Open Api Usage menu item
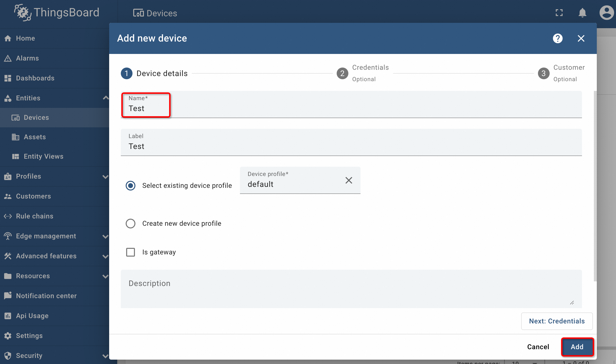 [x=54, y=316]
